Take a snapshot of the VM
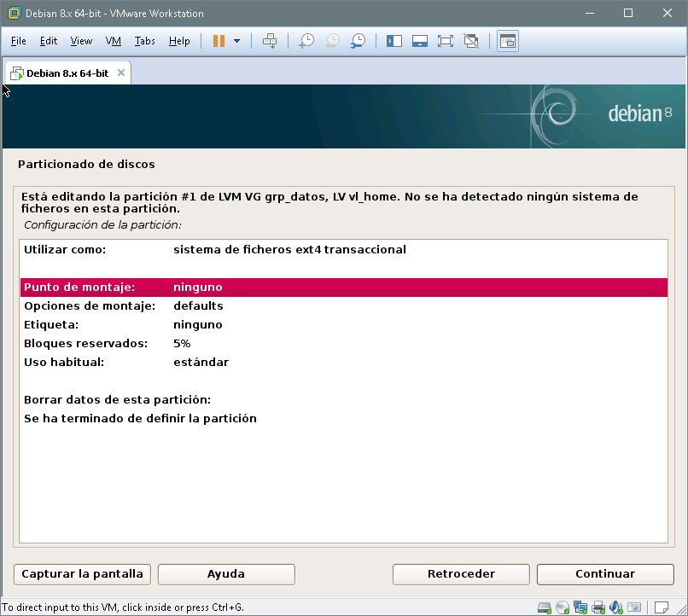 tap(306, 41)
